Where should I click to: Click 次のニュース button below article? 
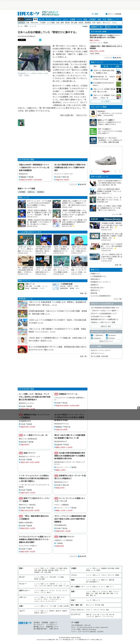point(81,115)
